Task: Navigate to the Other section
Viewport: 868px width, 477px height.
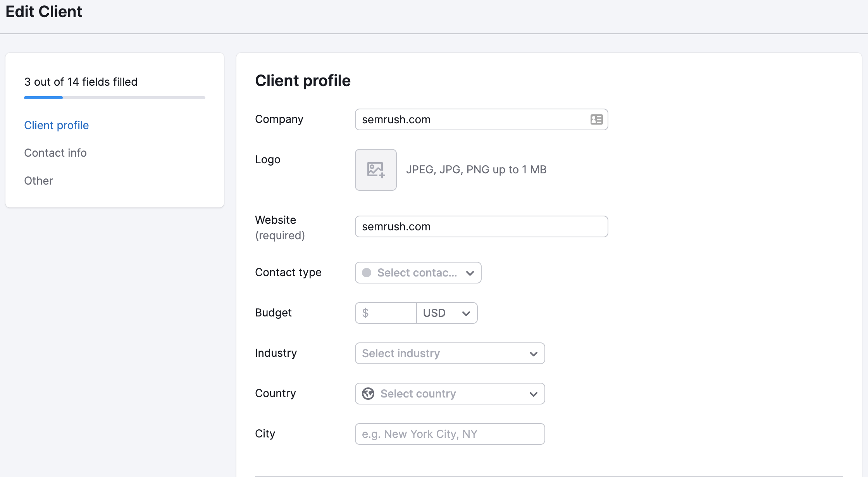Action: [38, 180]
